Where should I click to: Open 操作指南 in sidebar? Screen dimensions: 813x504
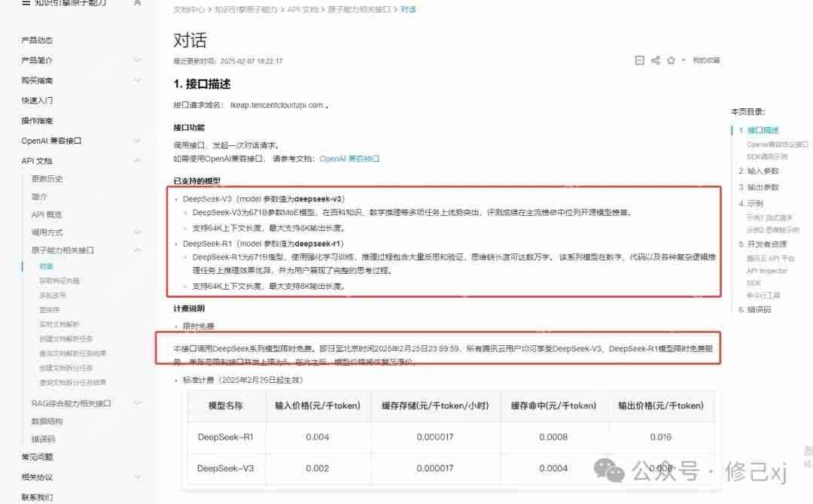click(x=37, y=120)
